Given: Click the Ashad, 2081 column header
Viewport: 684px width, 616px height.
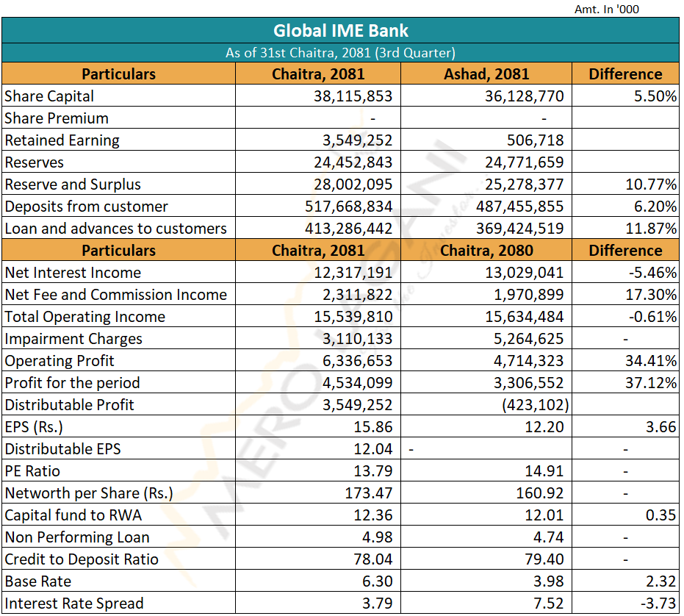Looking at the screenshot, I should 486,74.
